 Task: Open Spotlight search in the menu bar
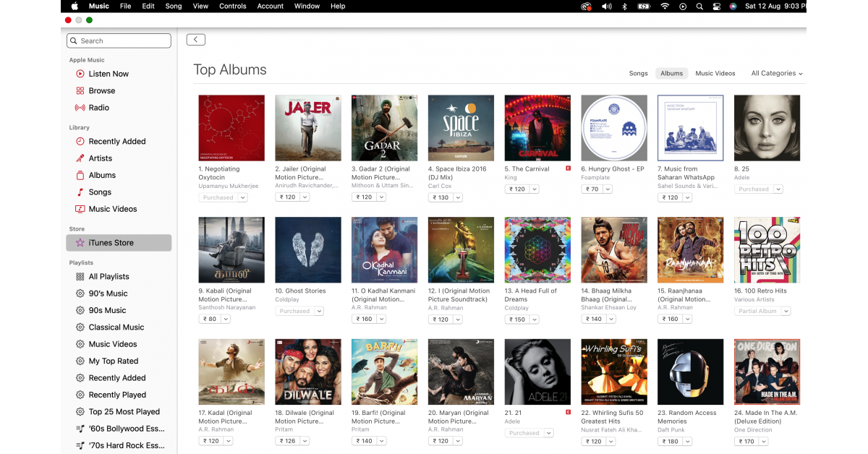coord(699,7)
